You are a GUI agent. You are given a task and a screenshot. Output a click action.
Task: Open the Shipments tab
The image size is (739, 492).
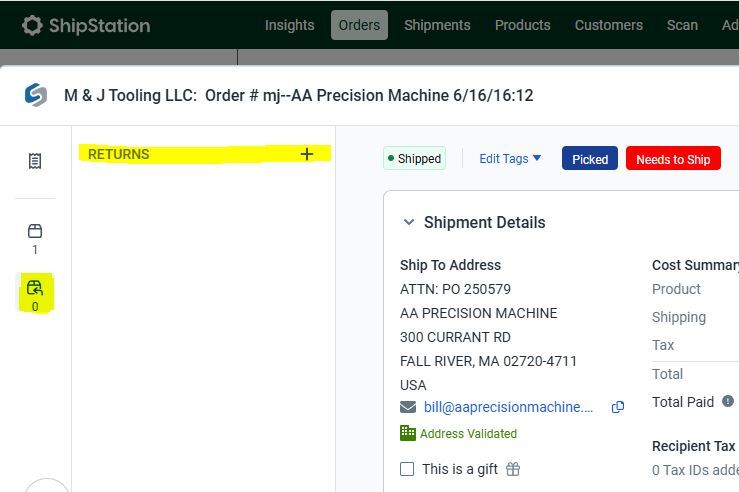437,25
